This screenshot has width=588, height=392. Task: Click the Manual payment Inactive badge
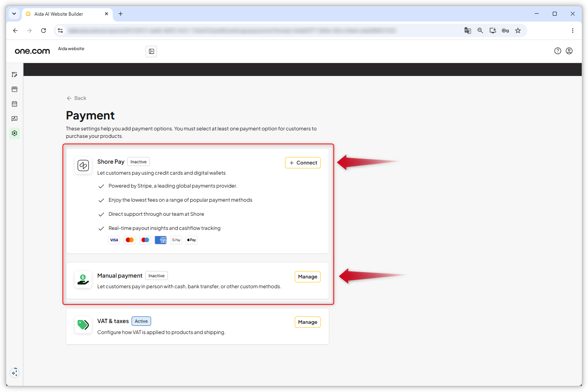pos(157,276)
